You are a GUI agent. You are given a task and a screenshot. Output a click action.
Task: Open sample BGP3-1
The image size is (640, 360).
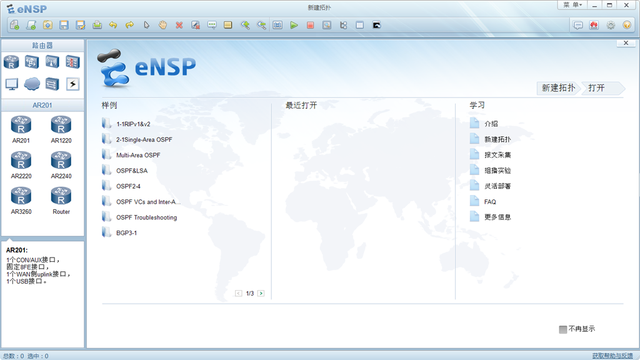(120, 233)
